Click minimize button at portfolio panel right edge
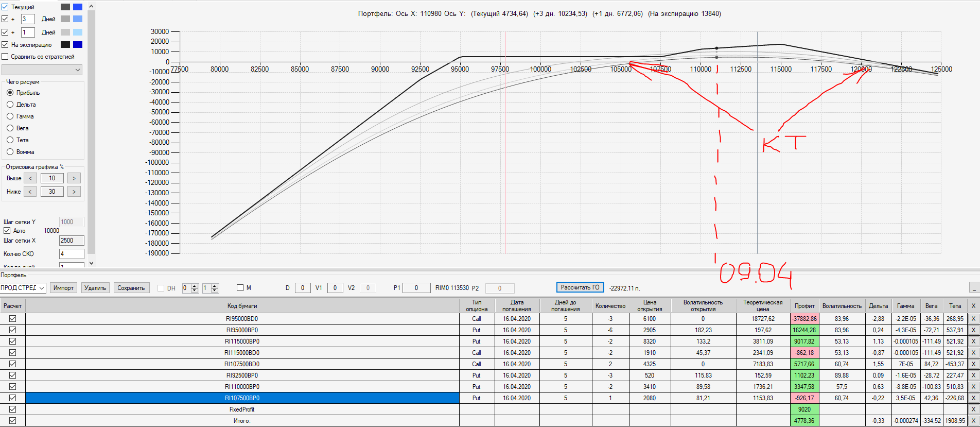This screenshot has height=427, width=980. point(973,288)
